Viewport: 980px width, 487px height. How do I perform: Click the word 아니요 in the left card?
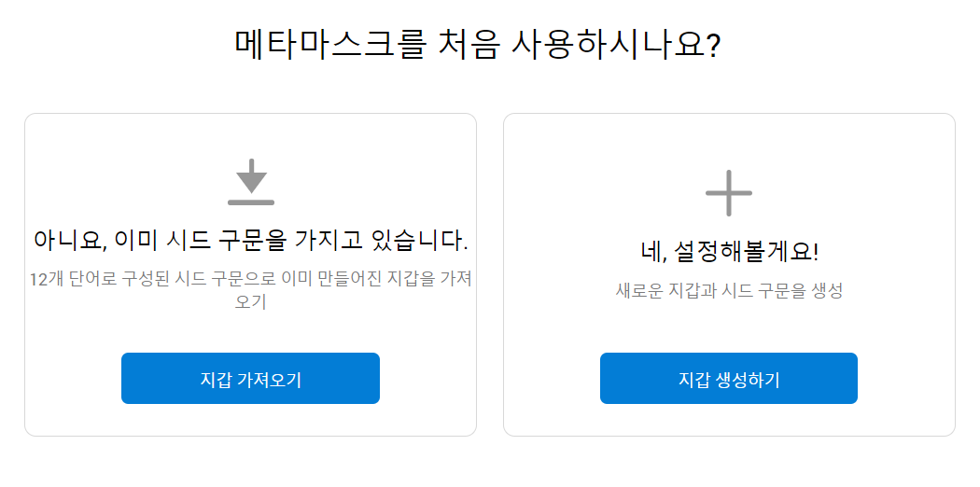[x=68, y=241]
